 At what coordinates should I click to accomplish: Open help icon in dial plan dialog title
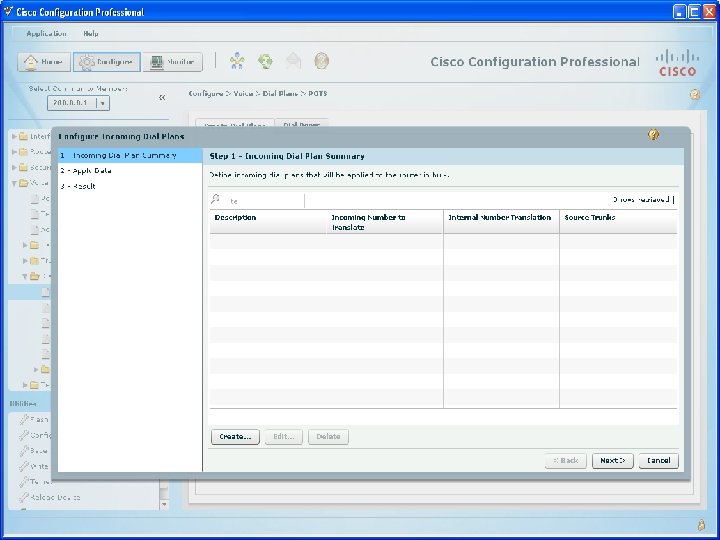click(x=653, y=135)
